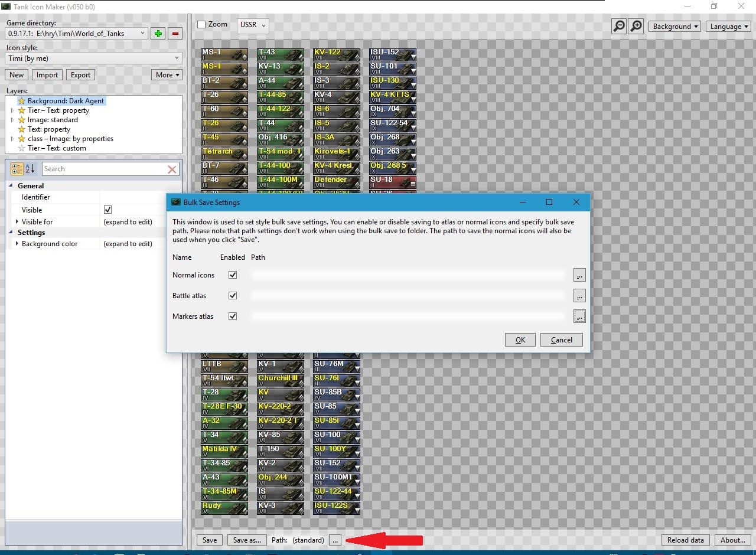Browse path for Normal icons

tap(579, 275)
